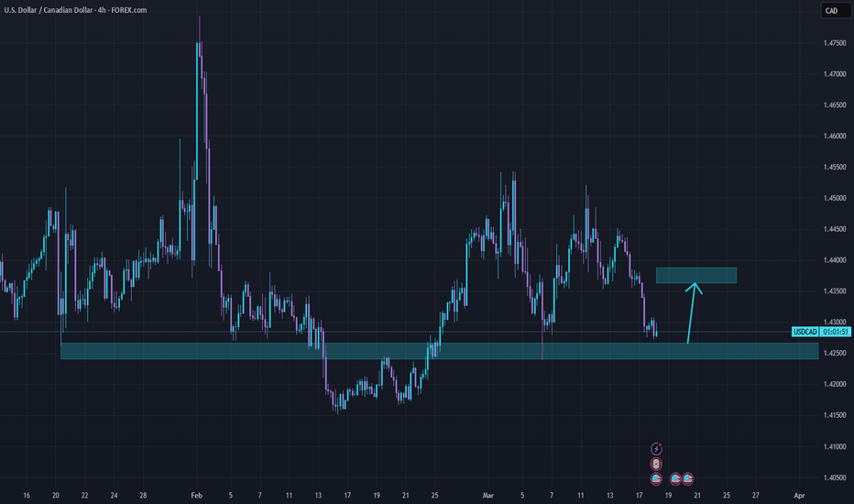854x504 pixels.
Task: Click the 1.44000 price axis label
Action: click(835, 260)
